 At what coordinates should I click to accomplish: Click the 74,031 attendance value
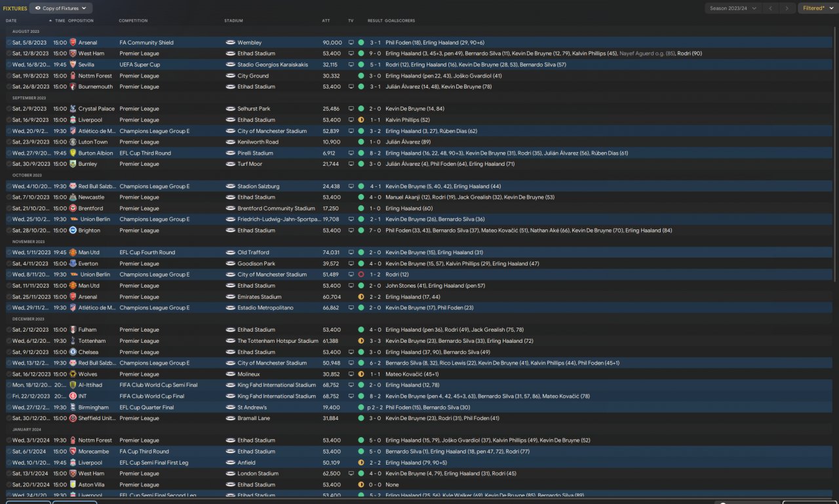pyautogui.click(x=331, y=252)
